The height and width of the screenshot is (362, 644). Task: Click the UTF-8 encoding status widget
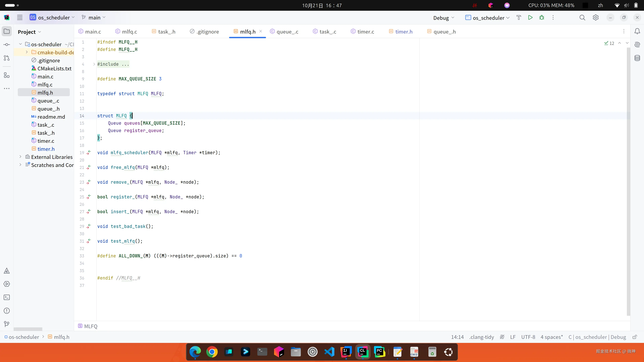tap(528, 337)
